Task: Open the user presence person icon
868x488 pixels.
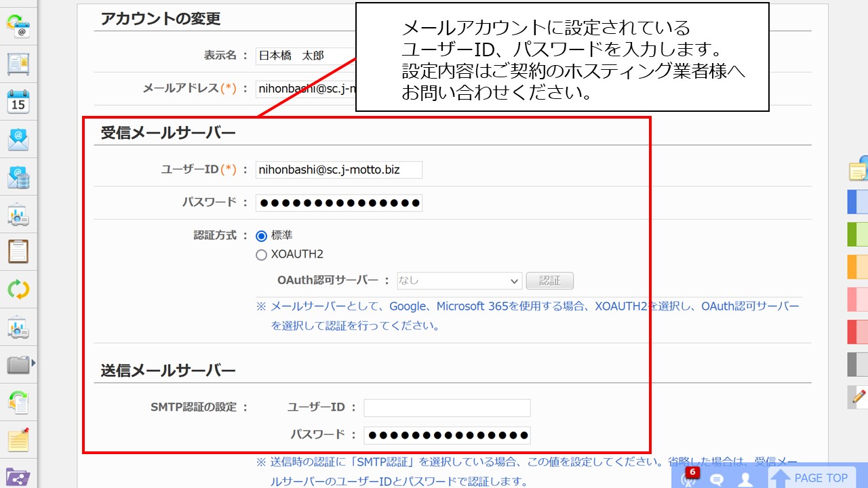Action: [x=746, y=480]
